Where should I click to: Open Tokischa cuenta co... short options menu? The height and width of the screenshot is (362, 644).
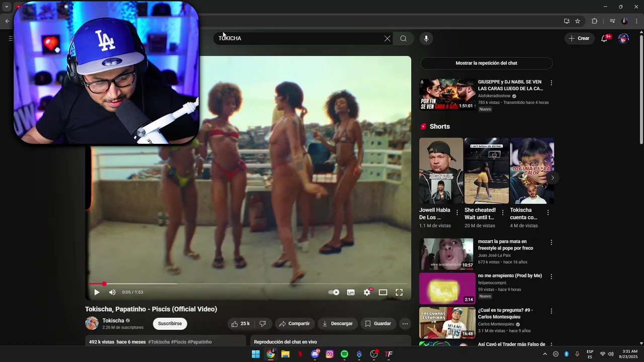click(x=548, y=213)
